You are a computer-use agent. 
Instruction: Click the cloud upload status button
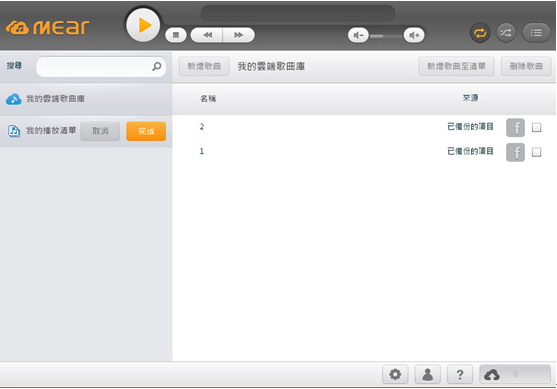[x=515, y=374]
